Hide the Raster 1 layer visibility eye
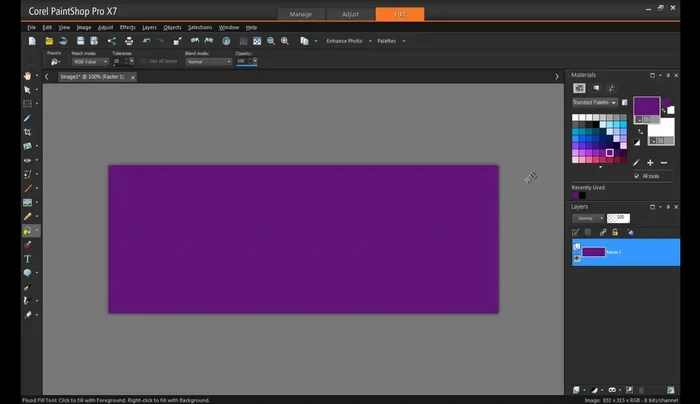The image size is (700, 404). point(577,258)
